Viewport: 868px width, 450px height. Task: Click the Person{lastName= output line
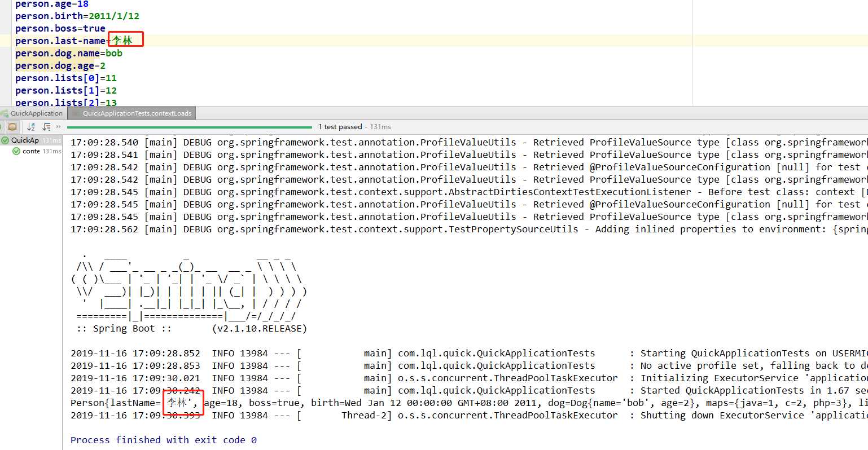469,403
